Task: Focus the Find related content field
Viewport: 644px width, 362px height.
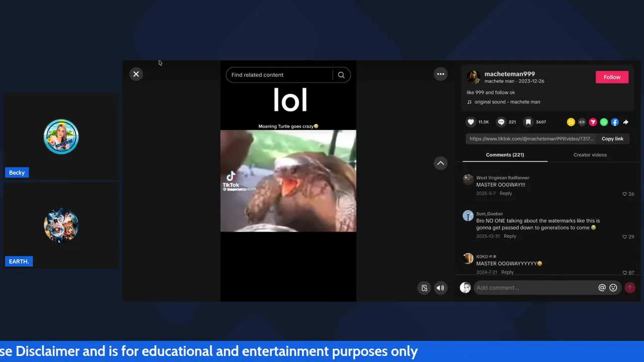Action: (279, 75)
